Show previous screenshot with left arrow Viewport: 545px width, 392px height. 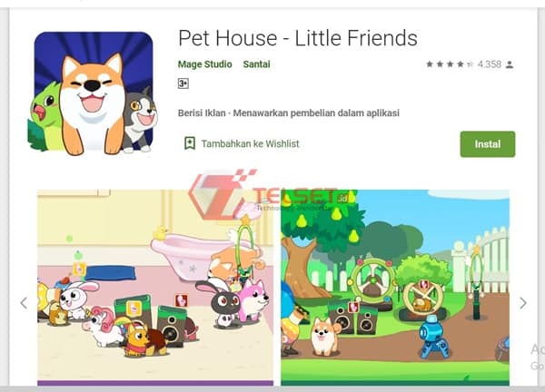24,303
